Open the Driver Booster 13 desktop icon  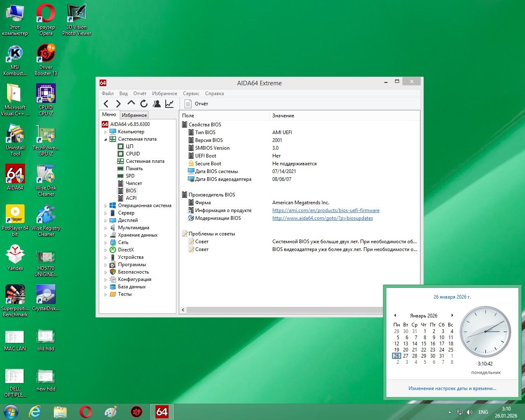46,60
